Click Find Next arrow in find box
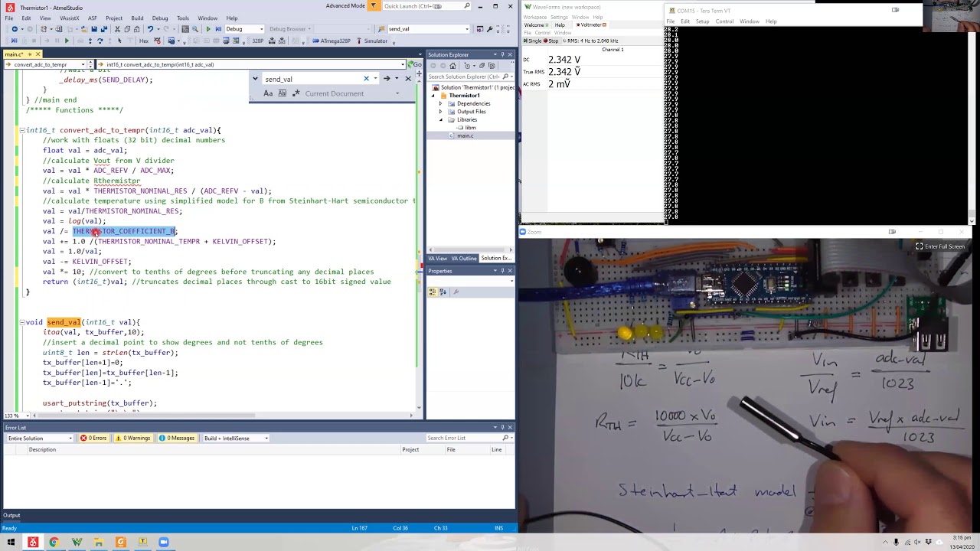980x551 pixels. (387, 79)
